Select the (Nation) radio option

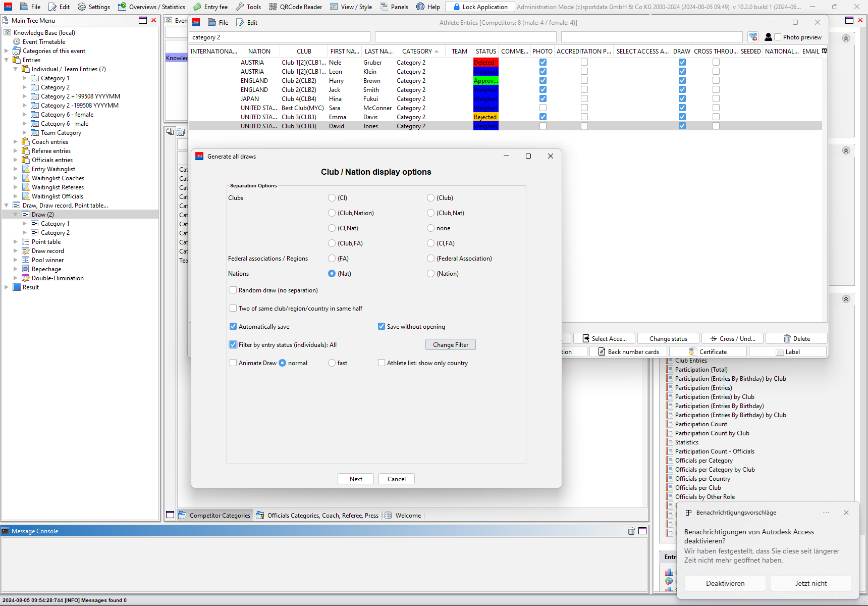pos(430,274)
